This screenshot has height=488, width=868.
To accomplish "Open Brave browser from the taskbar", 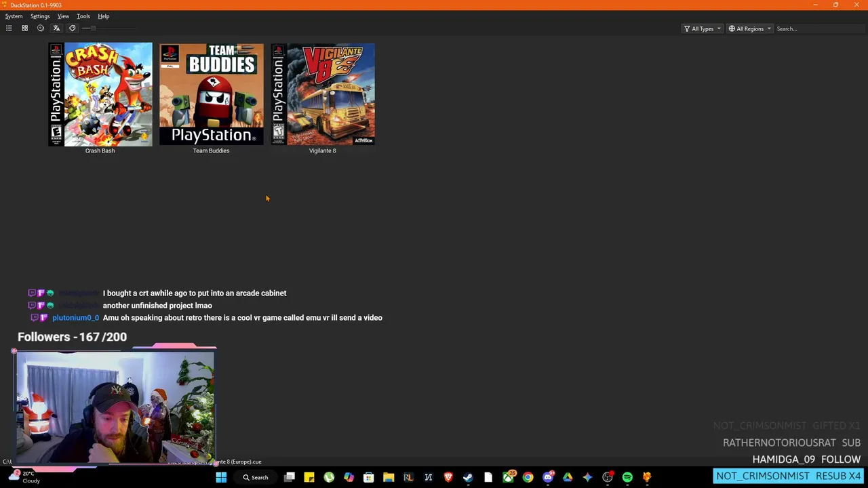I will (x=448, y=477).
